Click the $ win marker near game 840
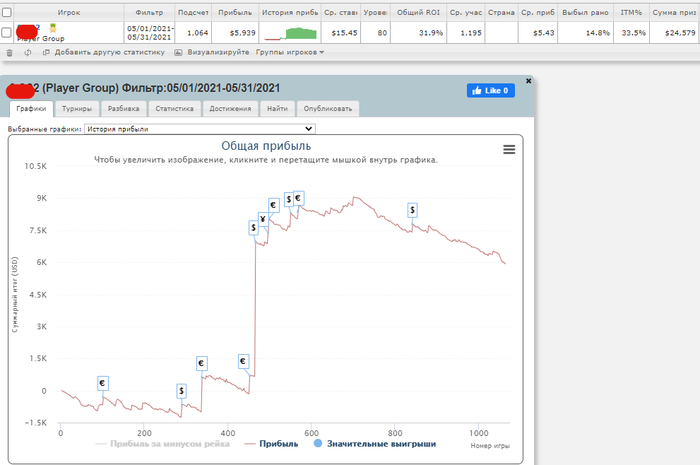 coord(412,210)
